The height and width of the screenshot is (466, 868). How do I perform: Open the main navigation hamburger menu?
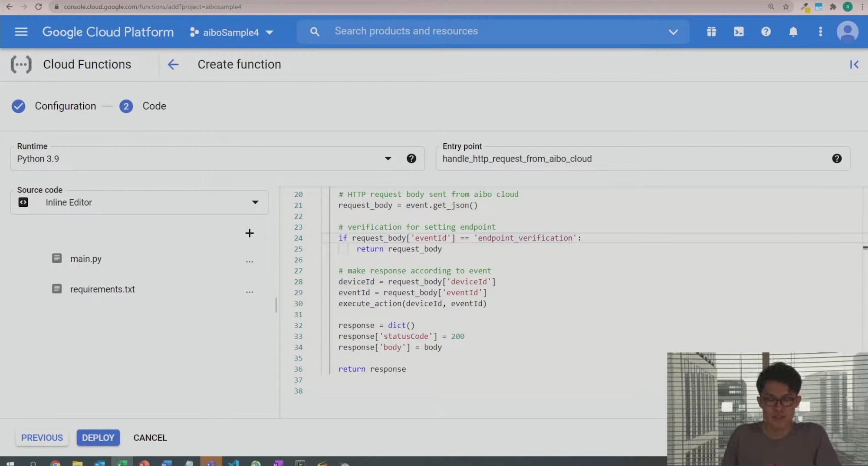pos(21,32)
